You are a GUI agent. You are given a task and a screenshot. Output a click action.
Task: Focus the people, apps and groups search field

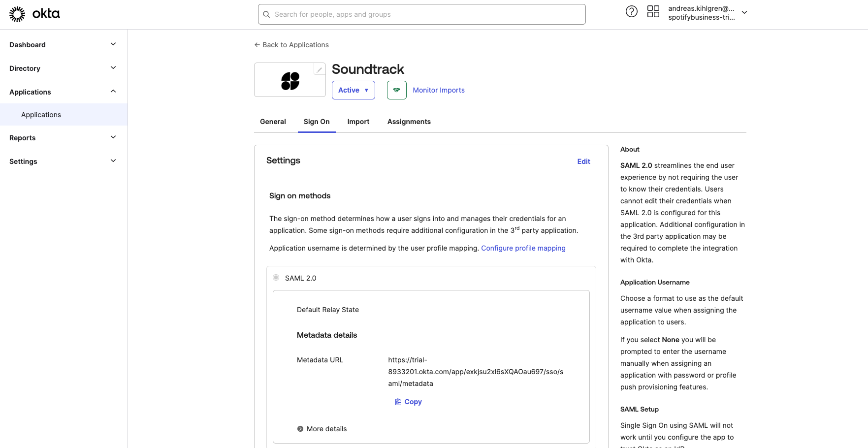point(422,14)
